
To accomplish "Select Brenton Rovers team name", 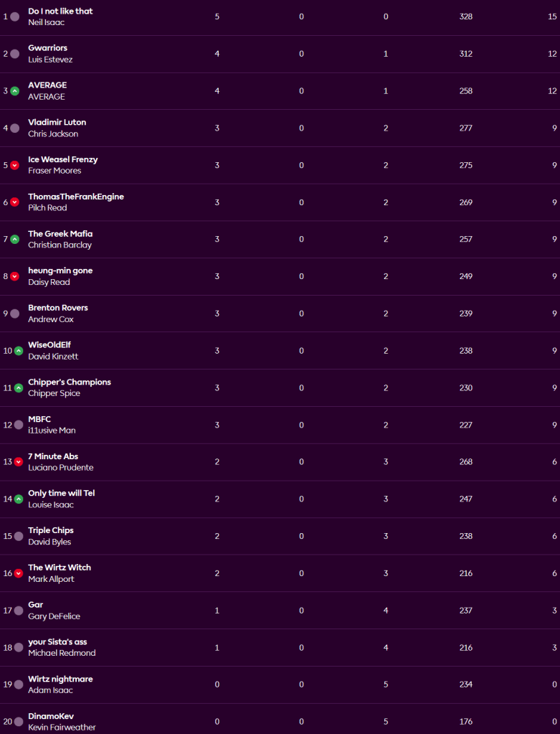I will [57, 308].
